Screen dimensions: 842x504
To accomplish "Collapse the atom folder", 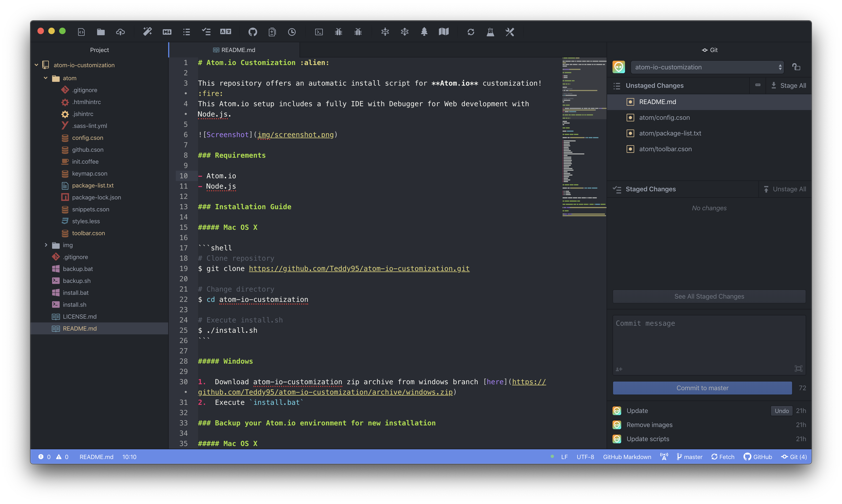I will click(46, 78).
